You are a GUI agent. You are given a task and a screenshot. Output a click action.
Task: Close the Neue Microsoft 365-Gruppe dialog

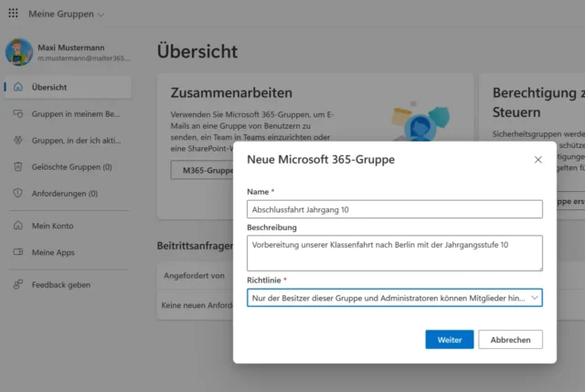click(x=537, y=160)
